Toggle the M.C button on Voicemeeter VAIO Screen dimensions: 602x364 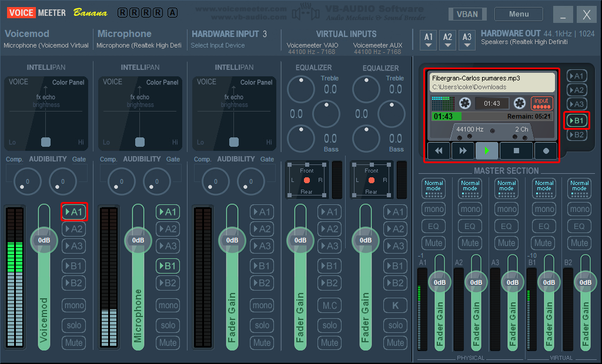[329, 305]
